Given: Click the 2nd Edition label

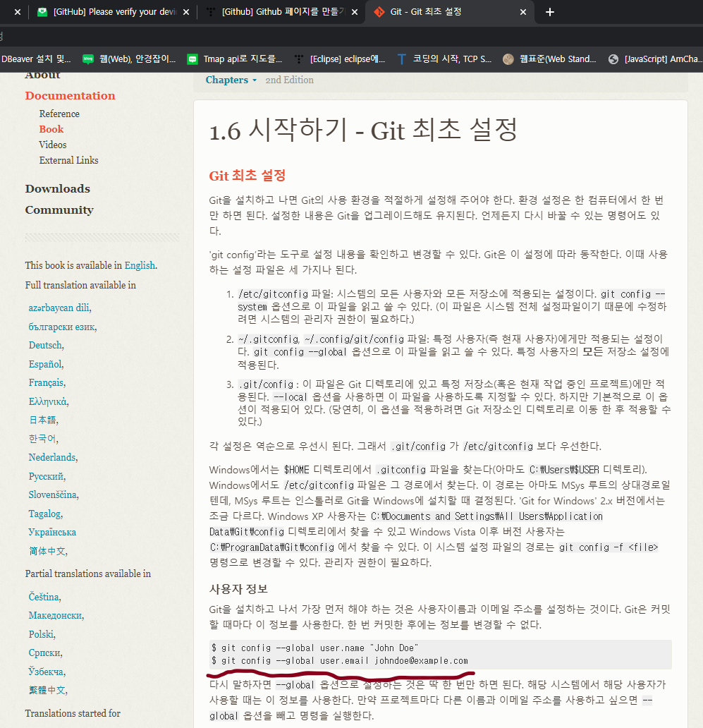Looking at the screenshot, I should pos(290,80).
